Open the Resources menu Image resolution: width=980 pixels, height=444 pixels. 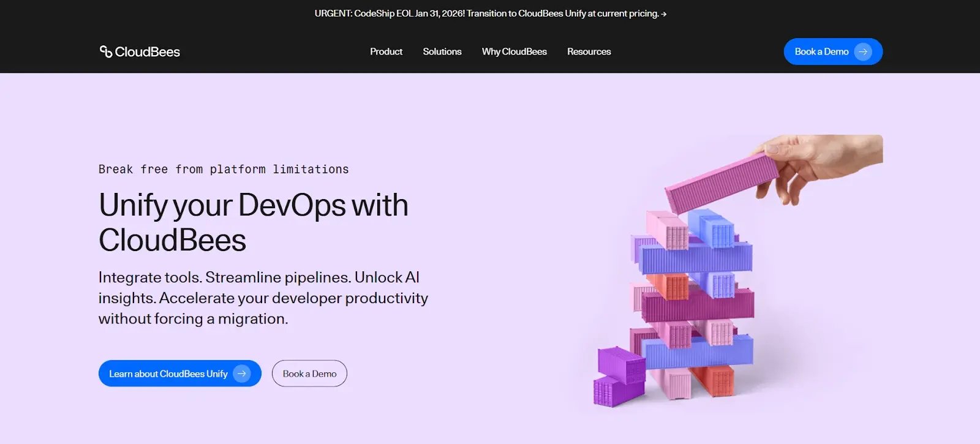click(x=589, y=51)
